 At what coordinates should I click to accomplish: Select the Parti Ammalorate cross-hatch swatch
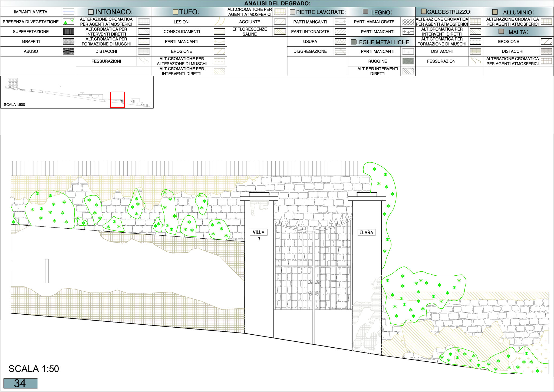pos(408,22)
